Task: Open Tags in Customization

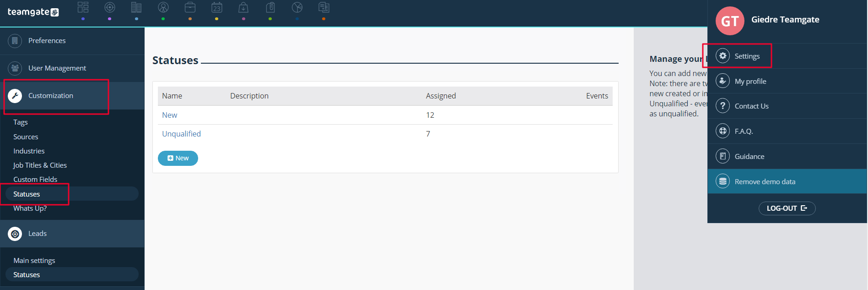Action: click(21, 122)
